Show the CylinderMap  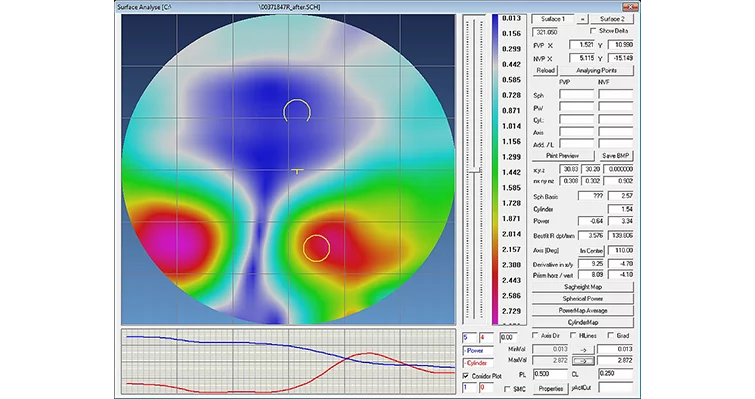tap(583, 322)
